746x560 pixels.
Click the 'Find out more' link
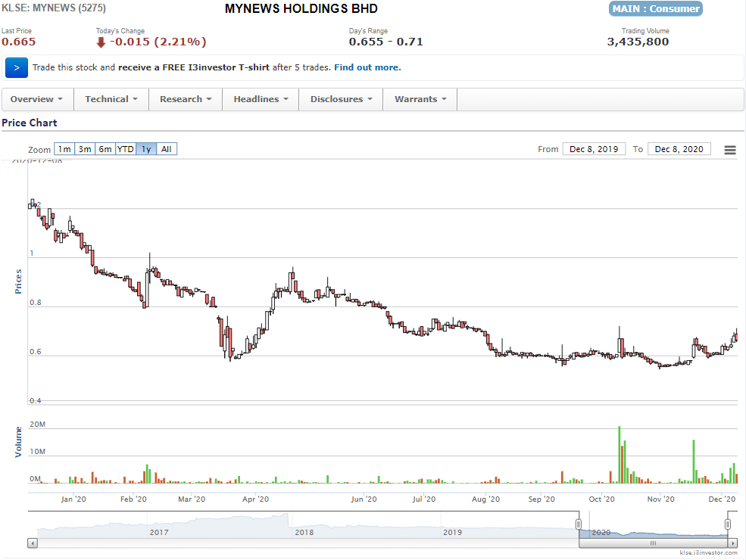(x=367, y=67)
